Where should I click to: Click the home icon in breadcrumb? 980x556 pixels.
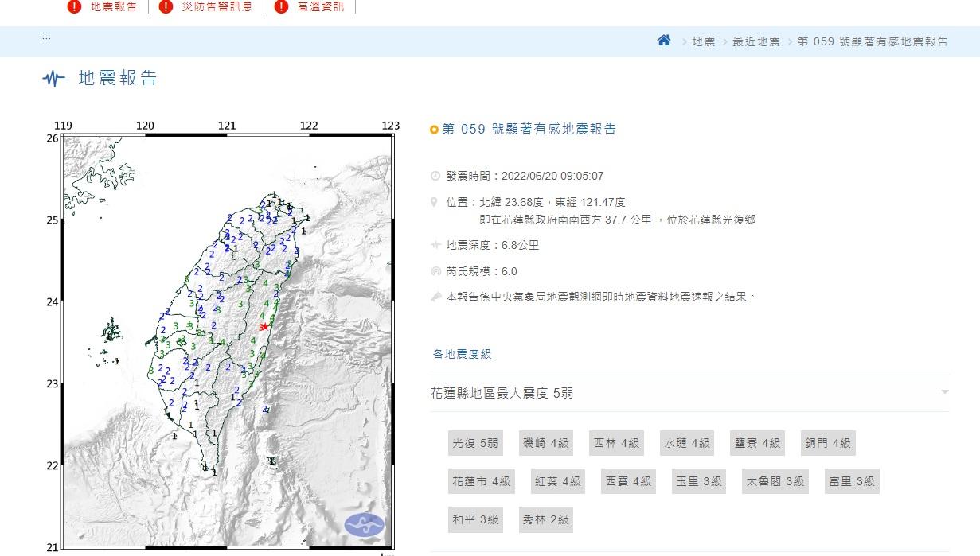(x=663, y=41)
